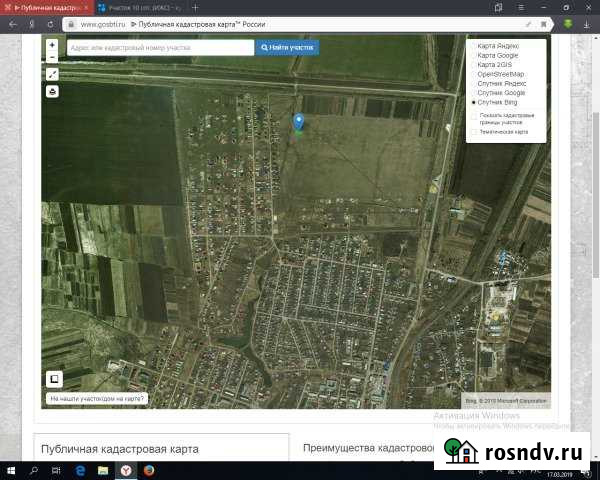
Task: Zoom out the map with minus button
Action: 52,57
